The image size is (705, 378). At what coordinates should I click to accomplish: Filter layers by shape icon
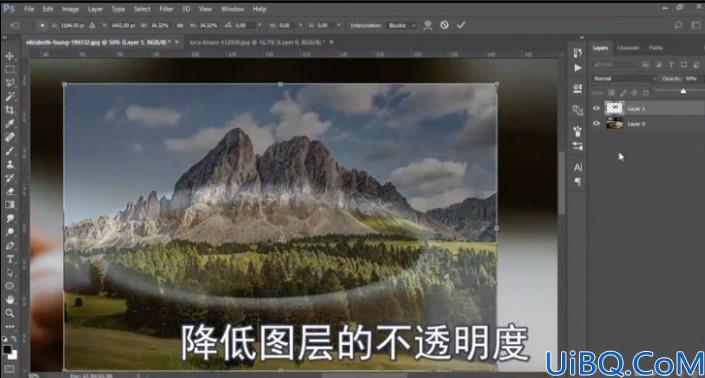point(683,65)
